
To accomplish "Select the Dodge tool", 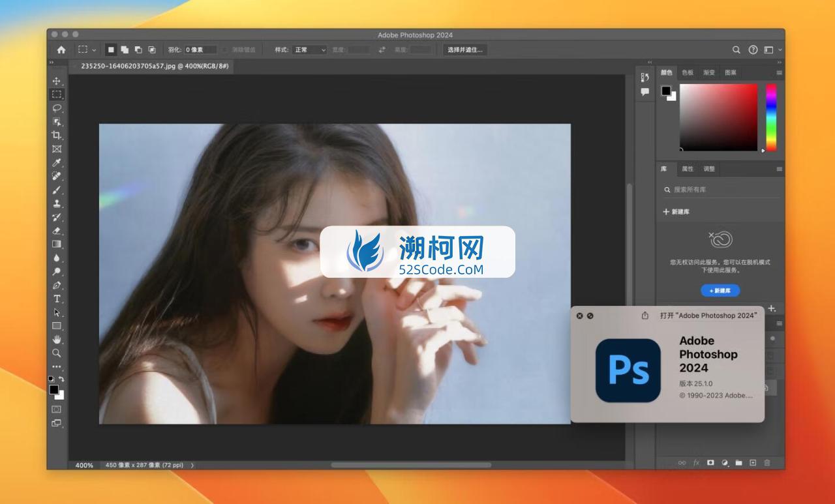I will point(57,271).
